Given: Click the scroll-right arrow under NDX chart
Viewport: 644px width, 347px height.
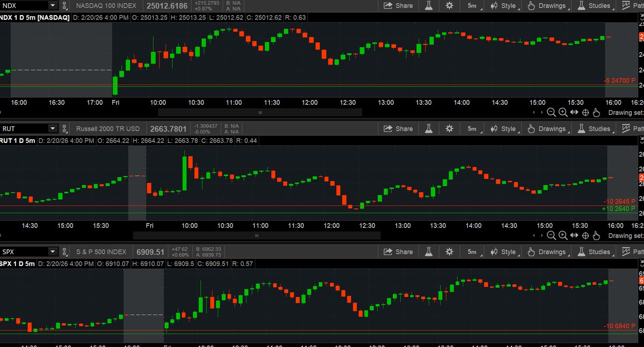Looking at the screenshot, I should click(541, 113).
